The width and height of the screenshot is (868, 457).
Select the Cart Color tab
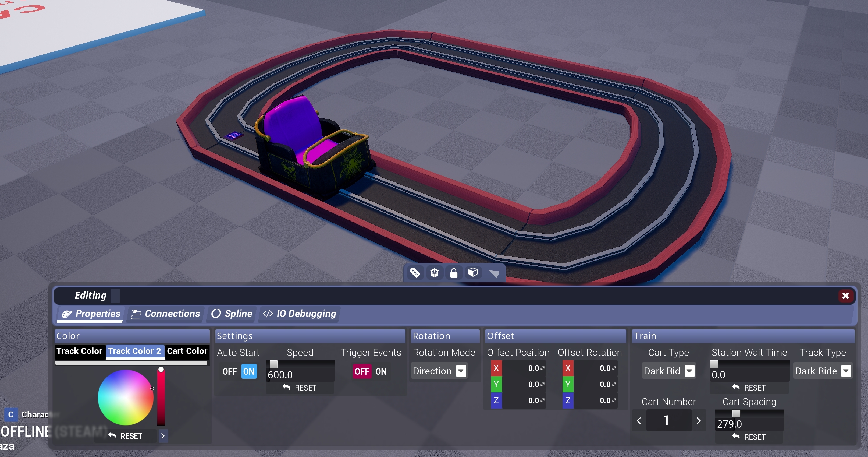pos(187,351)
